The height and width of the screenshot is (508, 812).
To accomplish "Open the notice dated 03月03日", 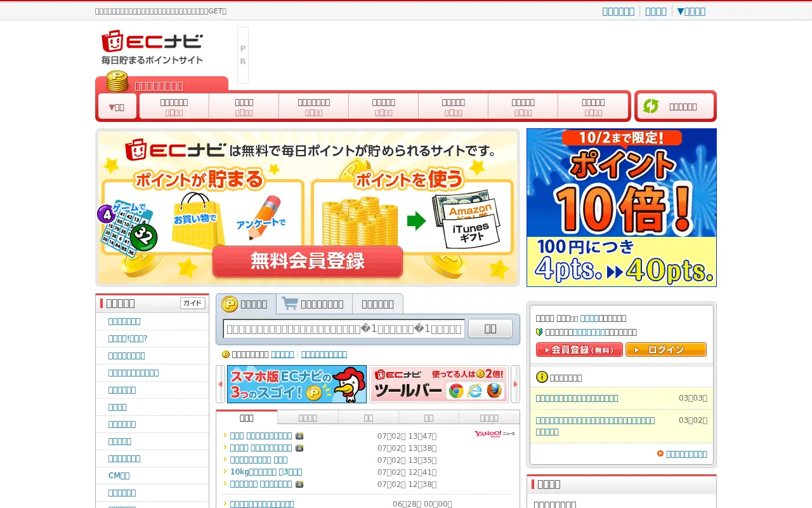I will pyautogui.click(x=577, y=398).
